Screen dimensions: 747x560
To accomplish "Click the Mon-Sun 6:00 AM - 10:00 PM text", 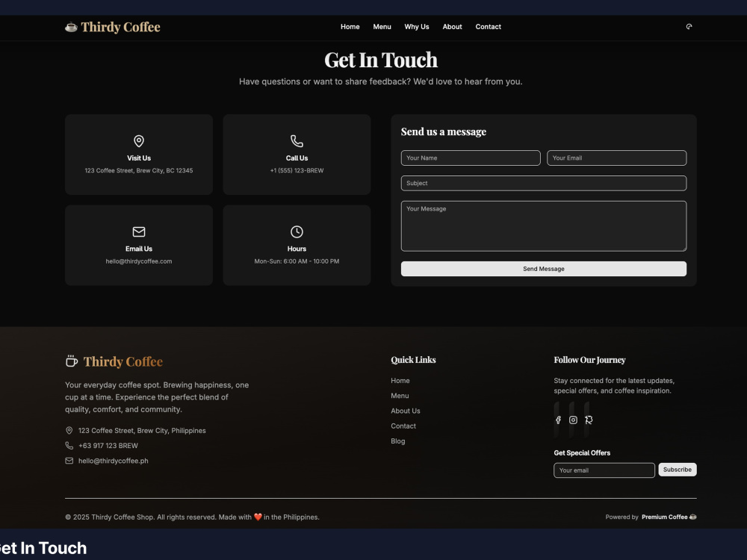I will tap(297, 261).
